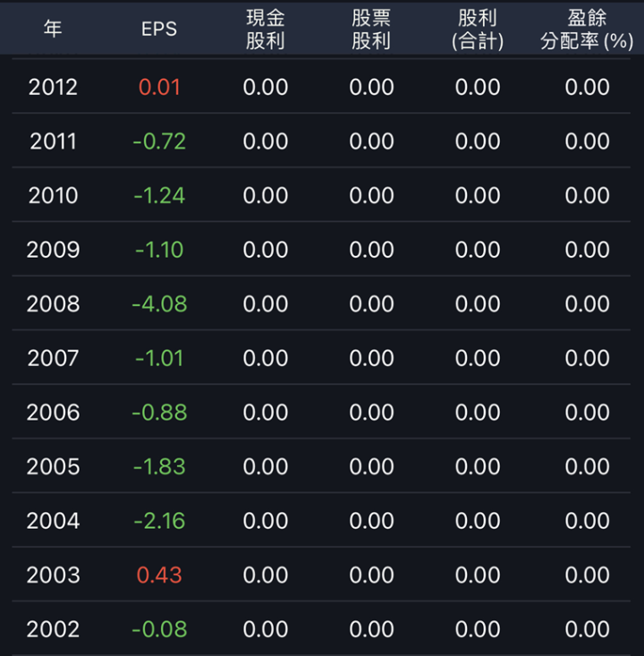This screenshot has height=656, width=644.
Task: Select the 2002 year cell
Action: (x=53, y=629)
